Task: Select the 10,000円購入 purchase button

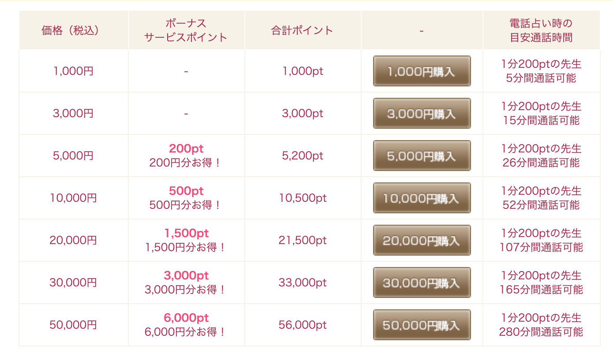Action: 422,198
